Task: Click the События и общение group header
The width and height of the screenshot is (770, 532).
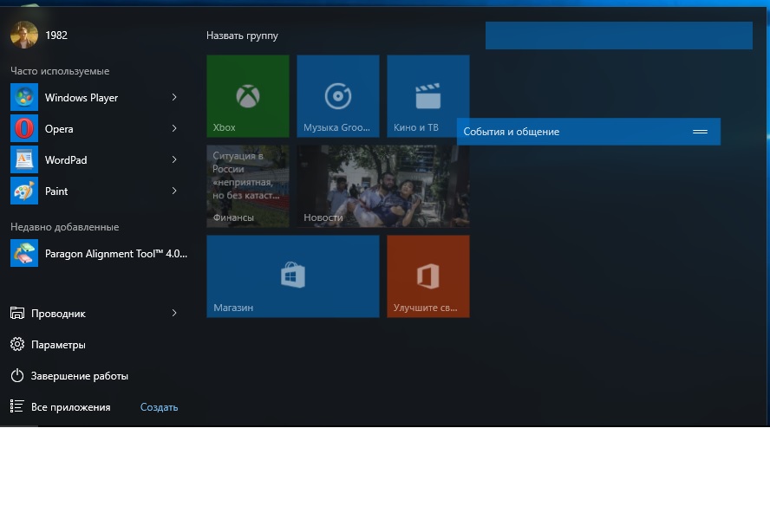Action: [589, 132]
